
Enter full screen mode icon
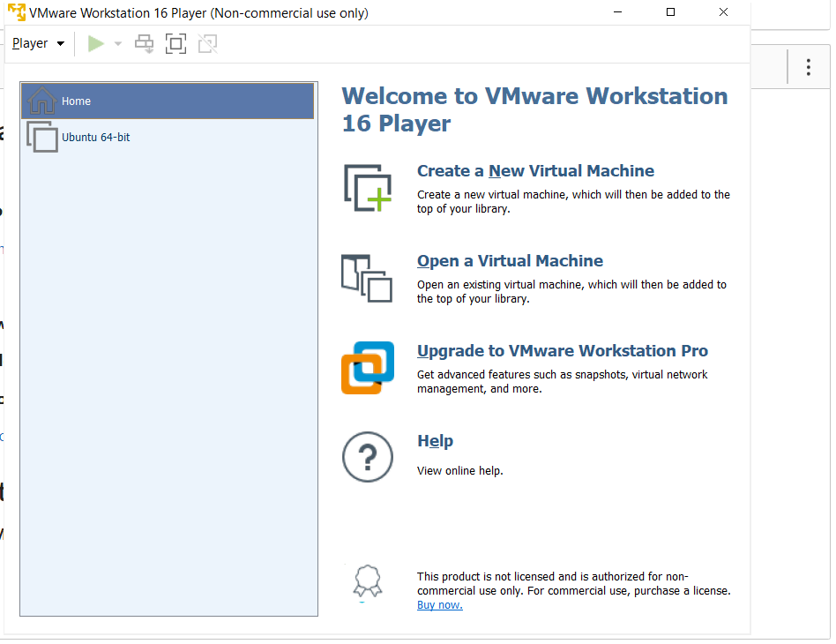pyautogui.click(x=176, y=44)
